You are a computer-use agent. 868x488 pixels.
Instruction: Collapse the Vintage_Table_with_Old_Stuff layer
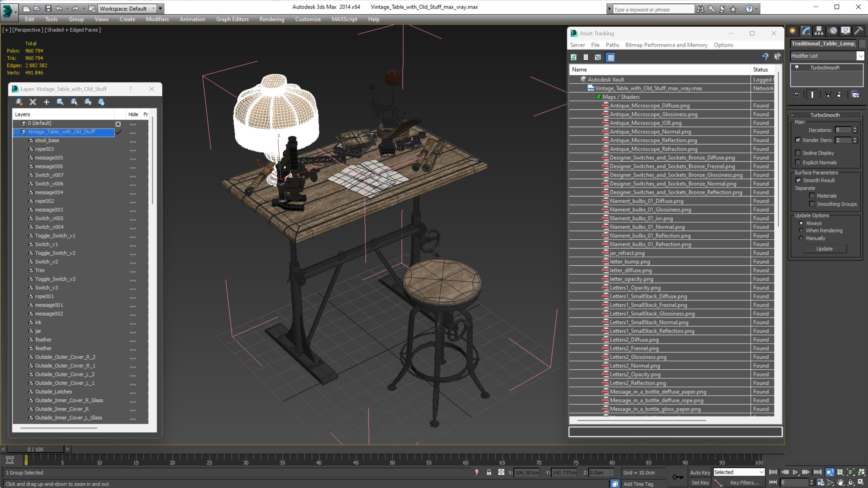pos(16,132)
